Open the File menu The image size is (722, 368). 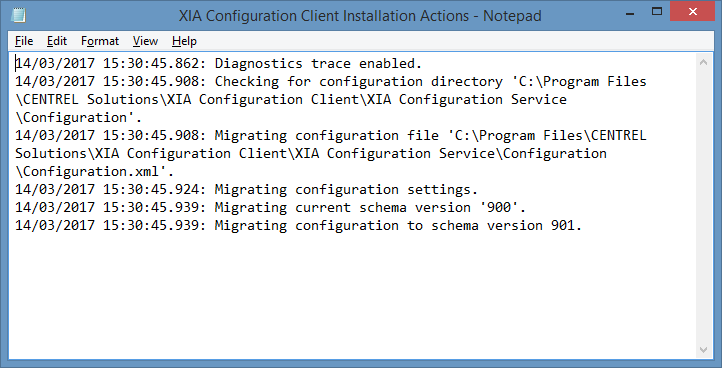[24, 41]
